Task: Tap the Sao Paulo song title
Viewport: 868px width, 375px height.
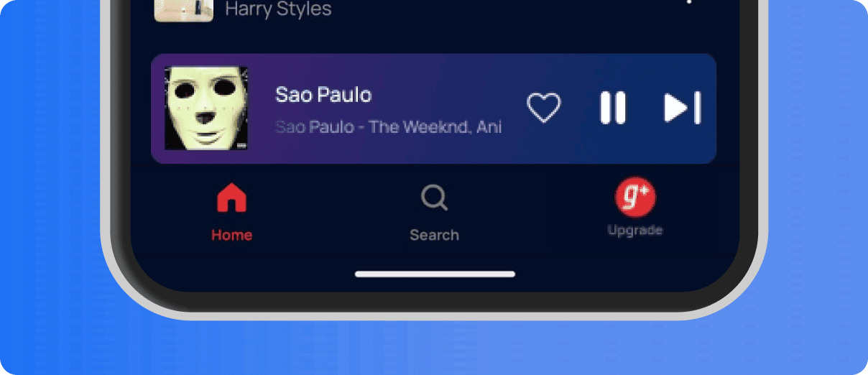Action: click(x=323, y=95)
